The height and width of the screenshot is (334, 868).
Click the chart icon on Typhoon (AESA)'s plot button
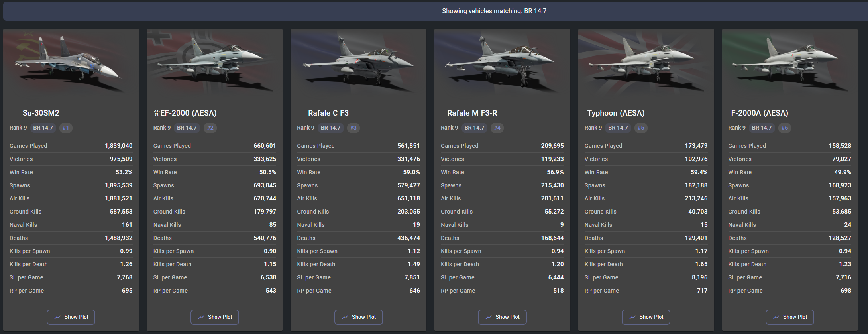tap(632, 317)
